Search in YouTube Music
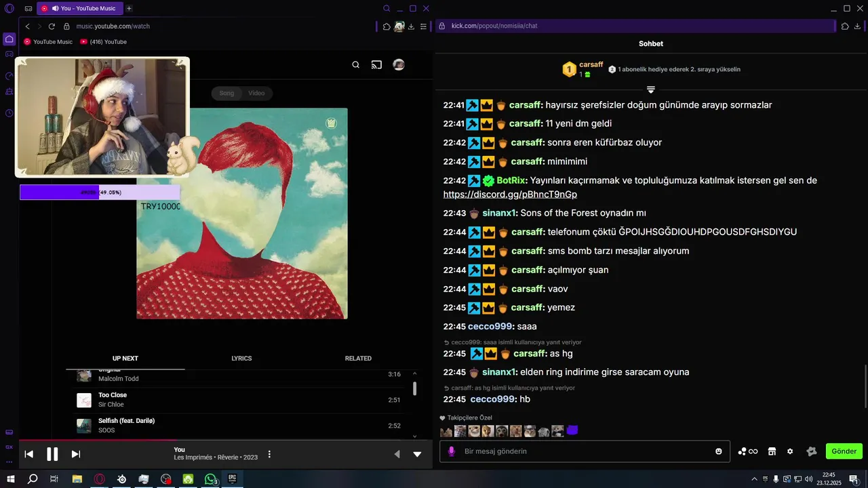The height and width of the screenshot is (488, 868). click(356, 65)
